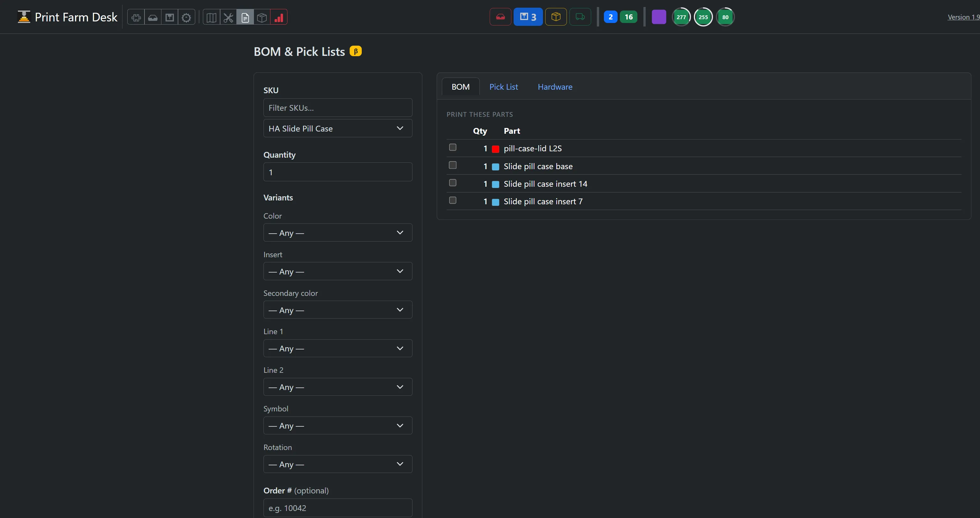Open the Line 2 dropdown
Viewport: 980px width, 518px height.
(x=338, y=387)
